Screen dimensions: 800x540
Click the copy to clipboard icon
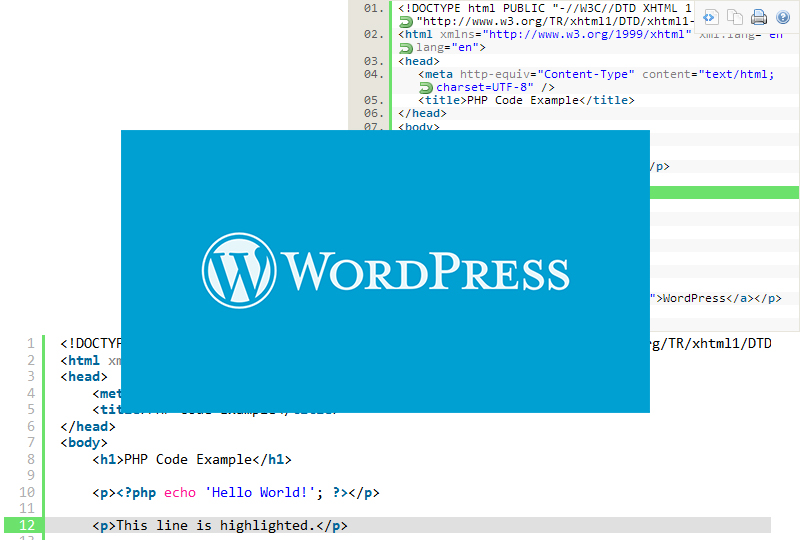coord(735,17)
